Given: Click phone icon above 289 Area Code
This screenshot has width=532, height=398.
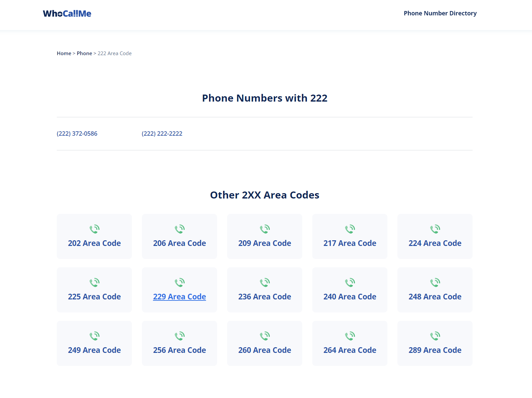Looking at the screenshot, I should (x=435, y=336).
